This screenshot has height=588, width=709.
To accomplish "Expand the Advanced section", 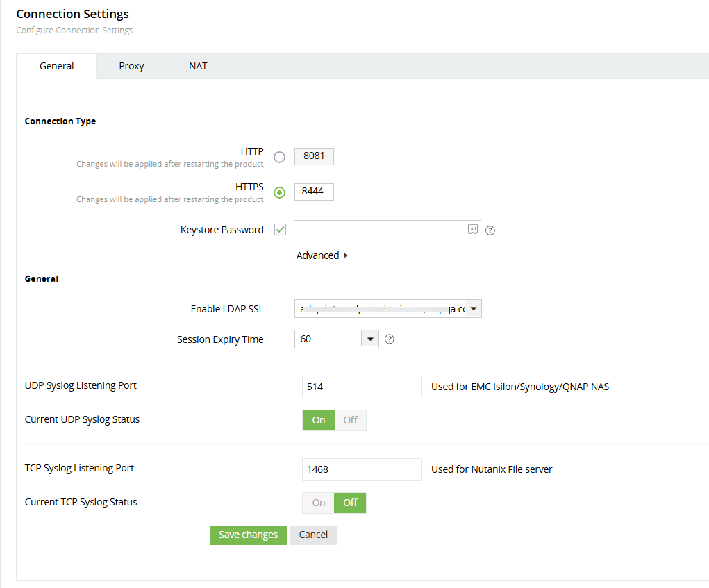I will pyautogui.click(x=322, y=255).
